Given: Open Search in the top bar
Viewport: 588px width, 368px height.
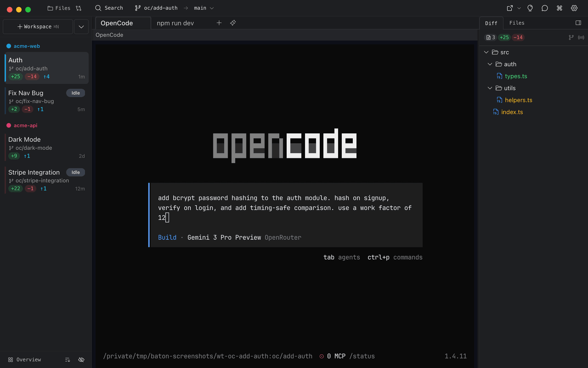Looking at the screenshot, I should tap(109, 8).
